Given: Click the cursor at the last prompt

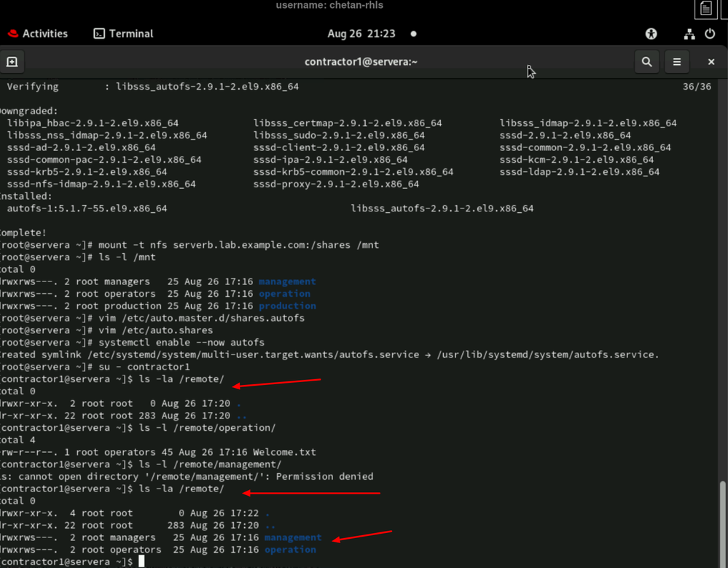Looking at the screenshot, I should tap(141, 561).
